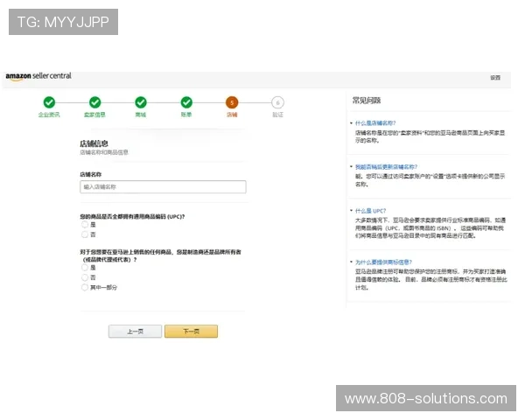The width and height of the screenshot is (525, 420).
Task: Select 是 for the UPC question
Action: [85, 224]
